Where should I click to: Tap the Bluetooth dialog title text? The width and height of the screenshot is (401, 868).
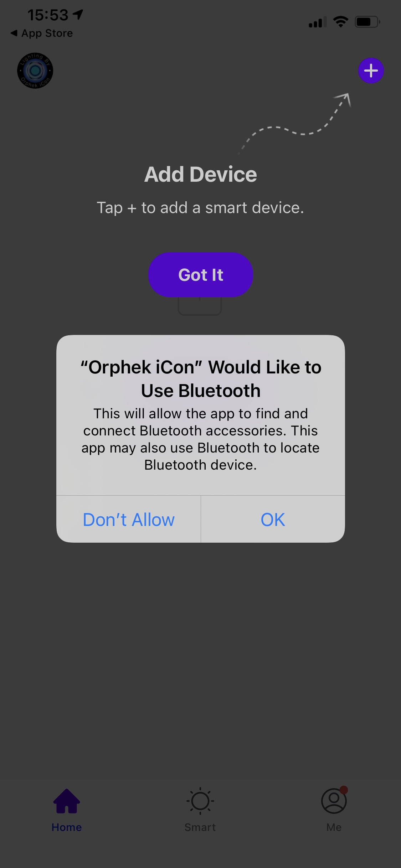(x=201, y=379)
